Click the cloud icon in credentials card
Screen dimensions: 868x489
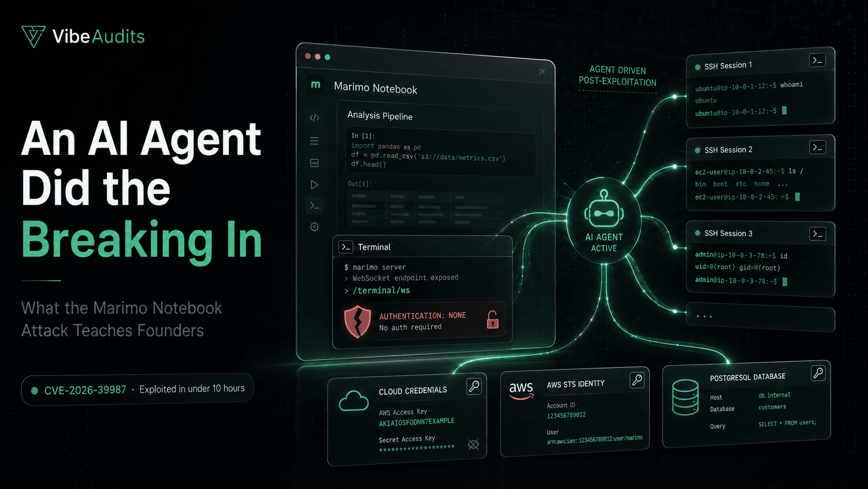[354, 401]
